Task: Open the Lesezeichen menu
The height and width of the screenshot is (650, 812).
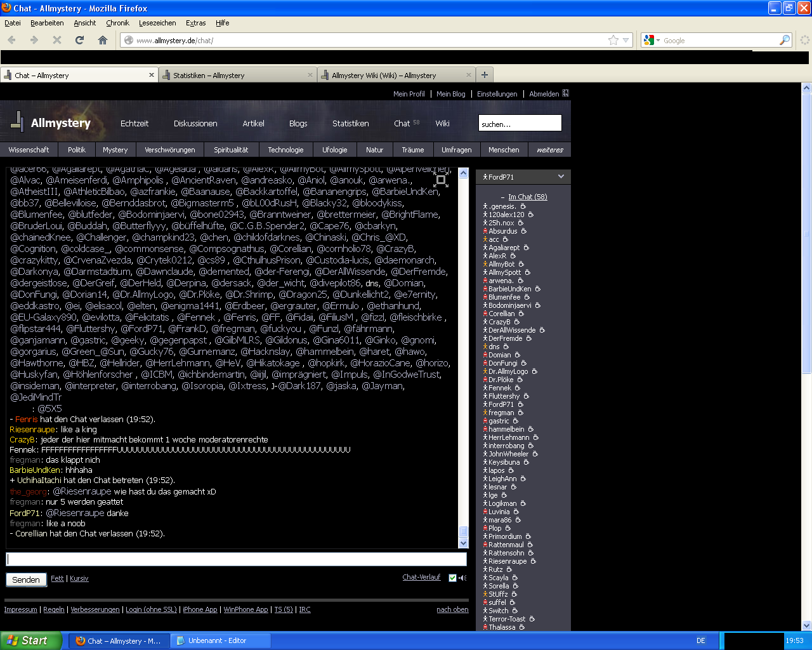Action: 157,23
